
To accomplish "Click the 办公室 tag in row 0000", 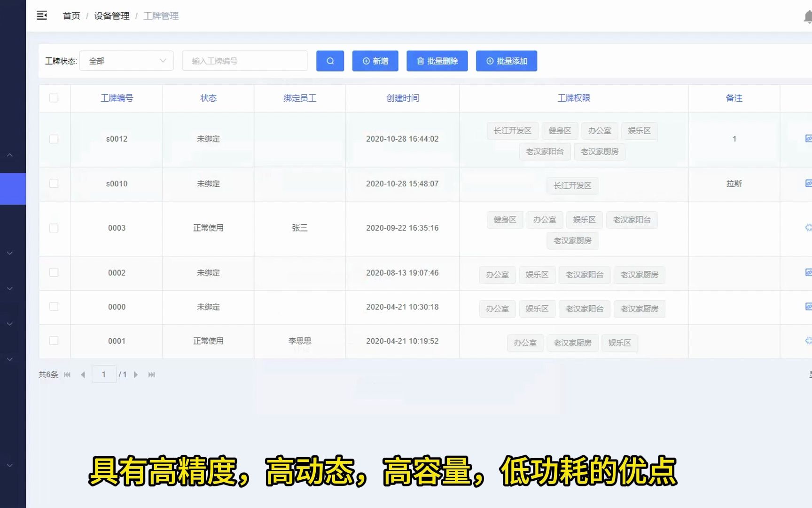I will [x=497, y=309].
